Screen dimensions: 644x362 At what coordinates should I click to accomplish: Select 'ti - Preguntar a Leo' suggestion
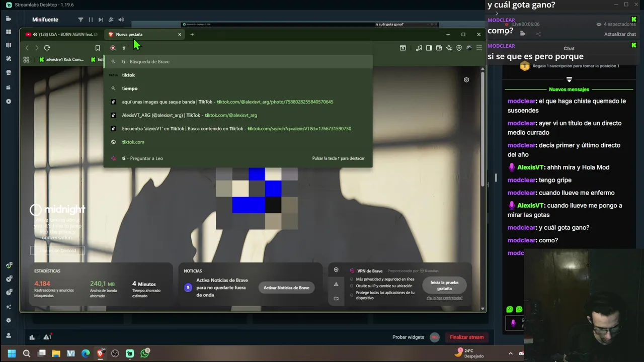click(x=238, y=158)
